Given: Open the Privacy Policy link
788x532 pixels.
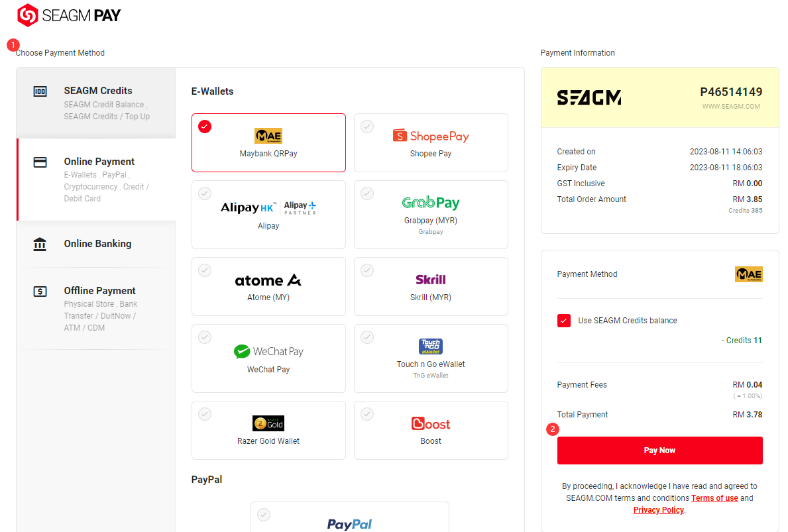Looking at the screenshot, I should point(658,510).
